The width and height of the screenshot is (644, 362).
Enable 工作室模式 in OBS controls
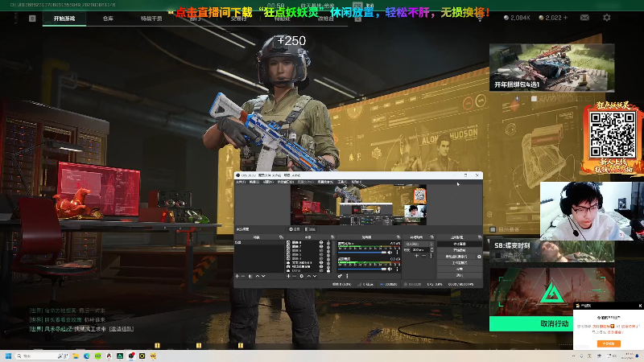(x=460, y=263)
